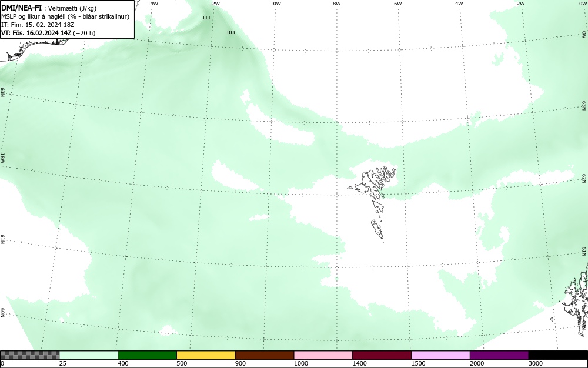
Task: Click the purple 2000–3000 legend swatch
Action: point(499,355)
